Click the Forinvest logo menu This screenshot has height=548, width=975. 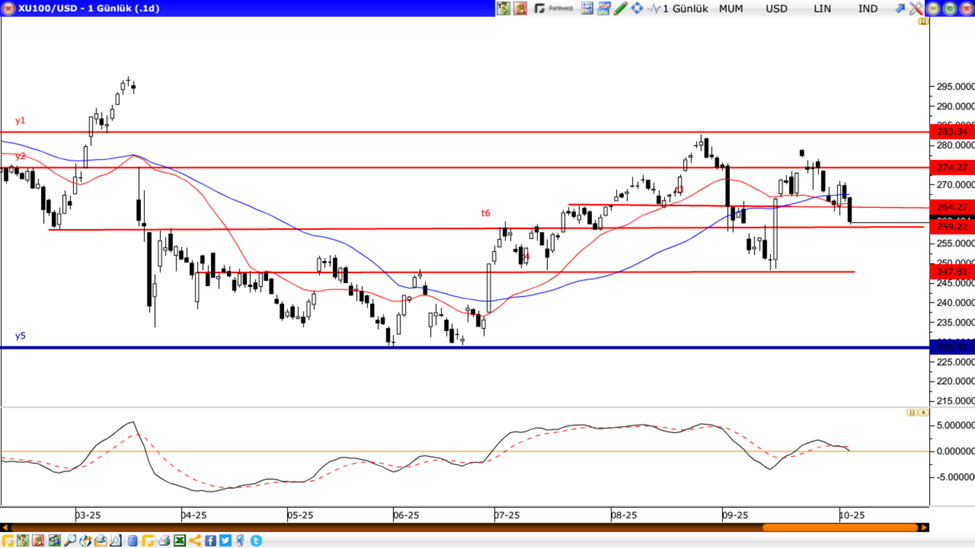click(554, 8)
